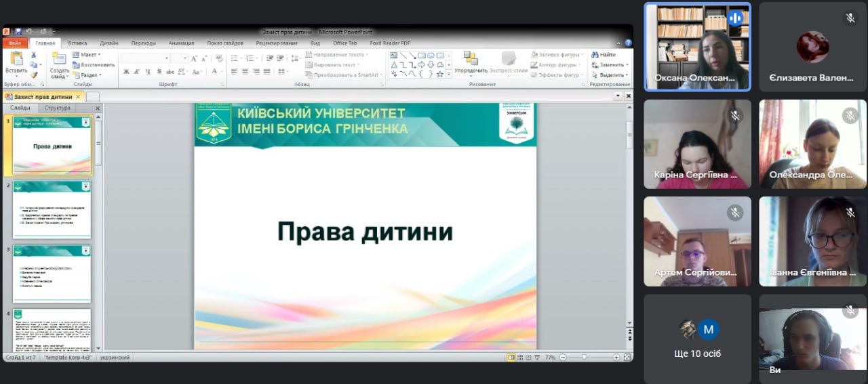The height and width of the screenshot is (384, 868).
Task: Click the zoom in plus button
Action: (616, 357)
